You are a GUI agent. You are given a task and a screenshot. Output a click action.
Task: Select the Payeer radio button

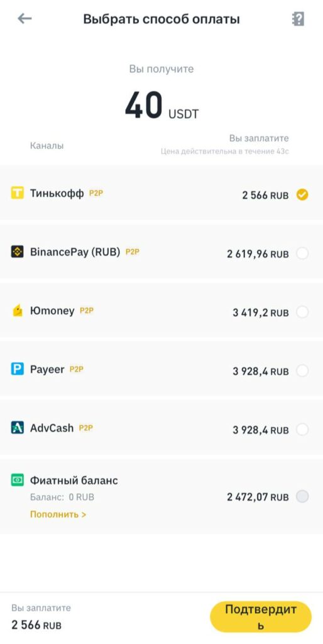click(302, 371)
